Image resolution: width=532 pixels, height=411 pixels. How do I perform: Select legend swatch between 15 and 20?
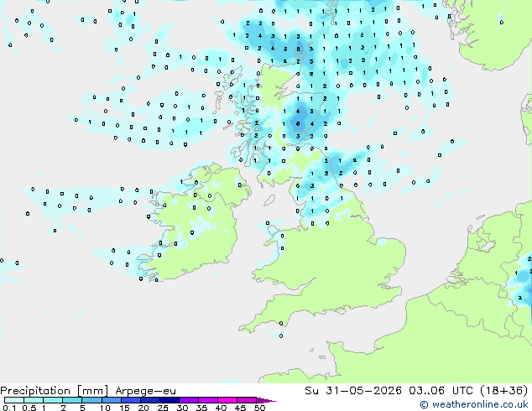coord(131,400)
